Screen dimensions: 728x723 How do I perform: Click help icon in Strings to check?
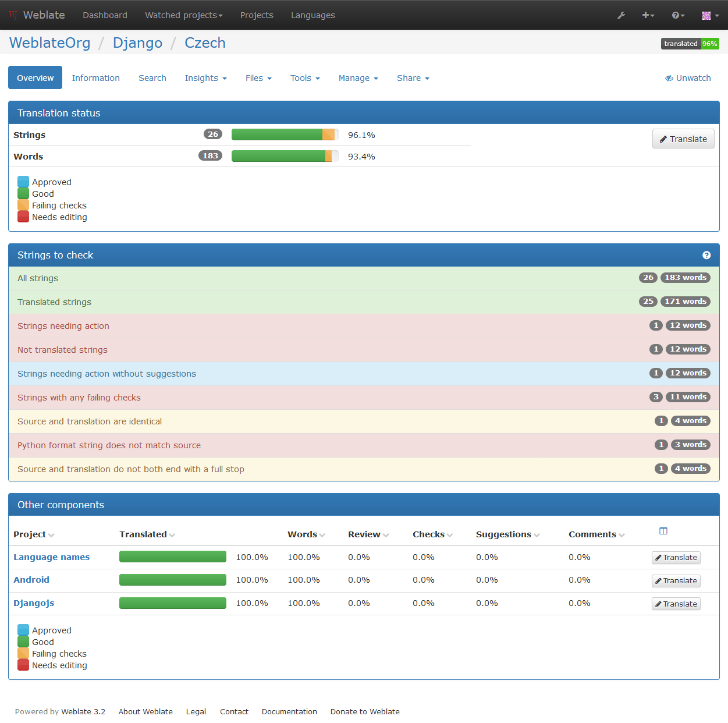(706, 255)
